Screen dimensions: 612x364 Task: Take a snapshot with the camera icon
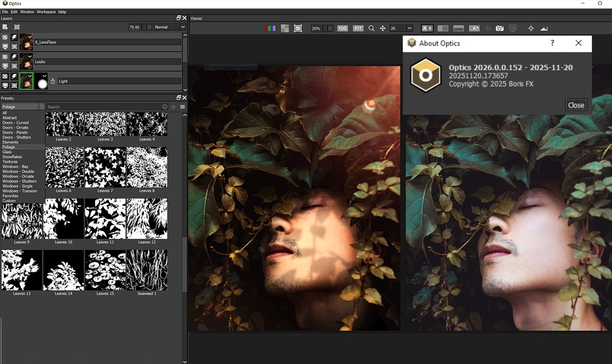(500, 28)
